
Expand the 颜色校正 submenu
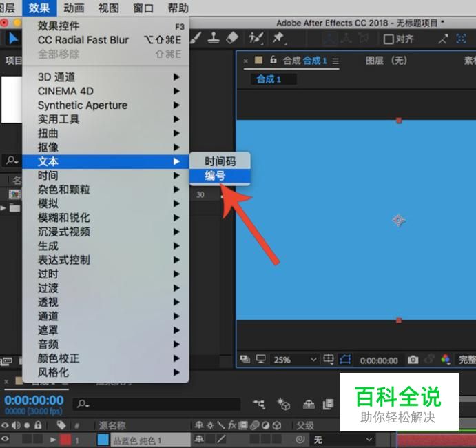[105, 358]
